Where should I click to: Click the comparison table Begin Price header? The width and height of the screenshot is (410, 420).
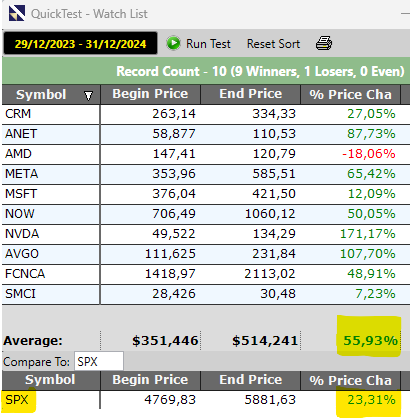[150, 380]
